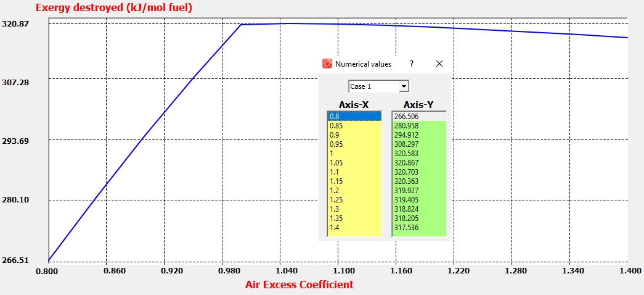
Task: Click the Numerical values dialog app icon
Action: coord(327,64)
